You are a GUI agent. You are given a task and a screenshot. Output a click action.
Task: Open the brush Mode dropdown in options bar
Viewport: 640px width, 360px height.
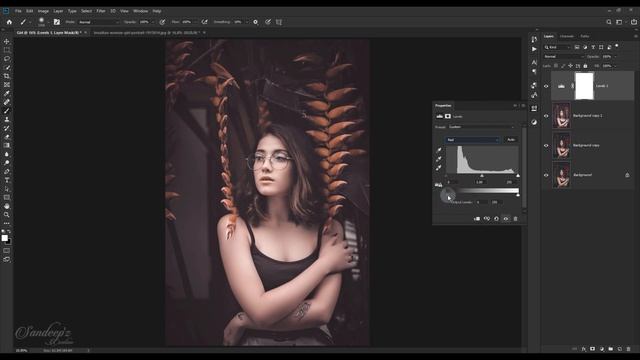pos(99,22)
